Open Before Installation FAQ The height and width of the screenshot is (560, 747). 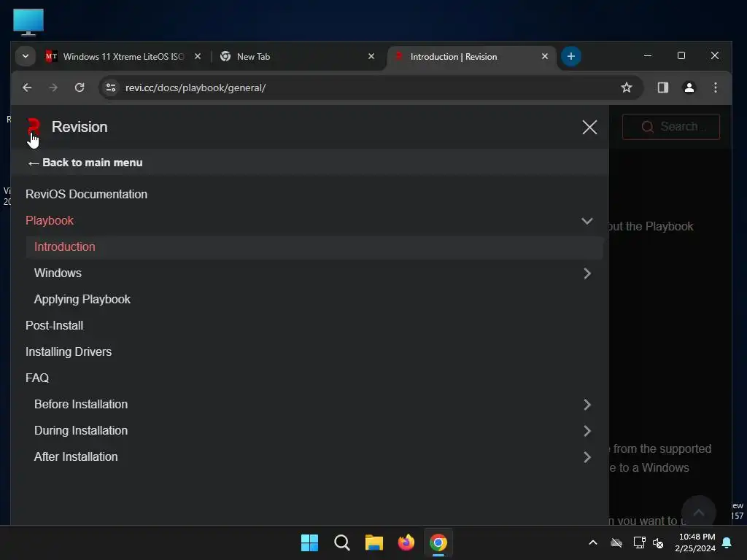pos(81,404)
